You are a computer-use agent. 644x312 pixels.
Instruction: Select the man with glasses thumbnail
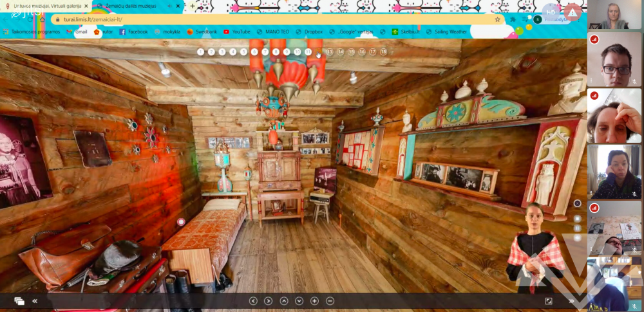point(614,60)
